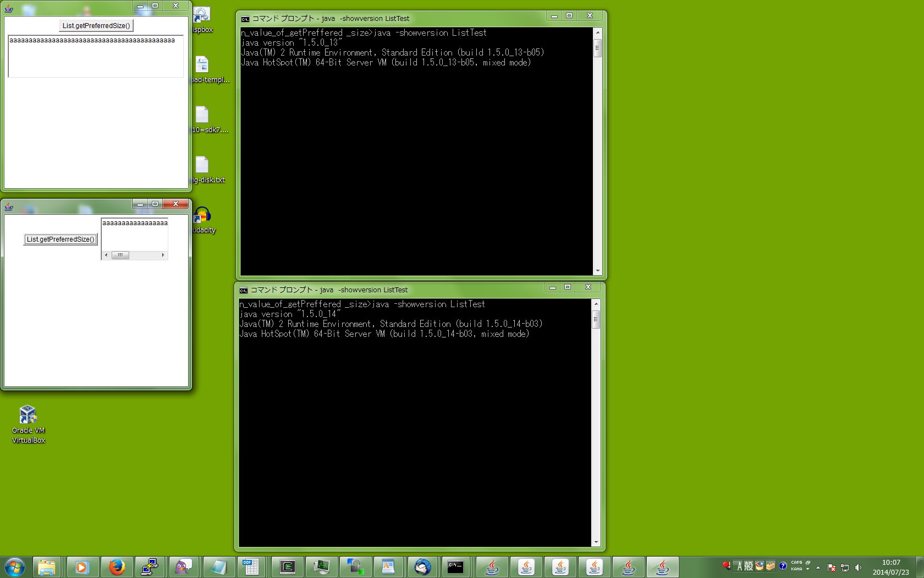Image resolution: width=924 pixels, height=578 pixels.
Task: Open Windows Media Player from taskbar
Action: 82,566
